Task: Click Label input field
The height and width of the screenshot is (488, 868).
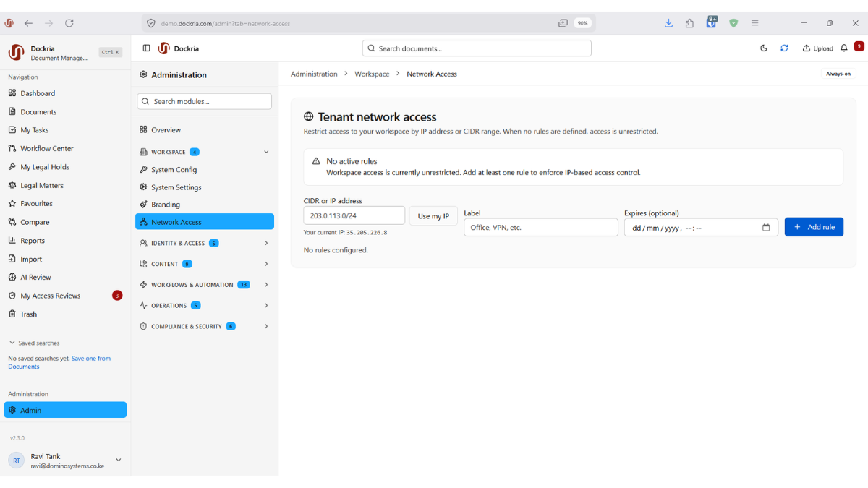Action: click(541, 227)
